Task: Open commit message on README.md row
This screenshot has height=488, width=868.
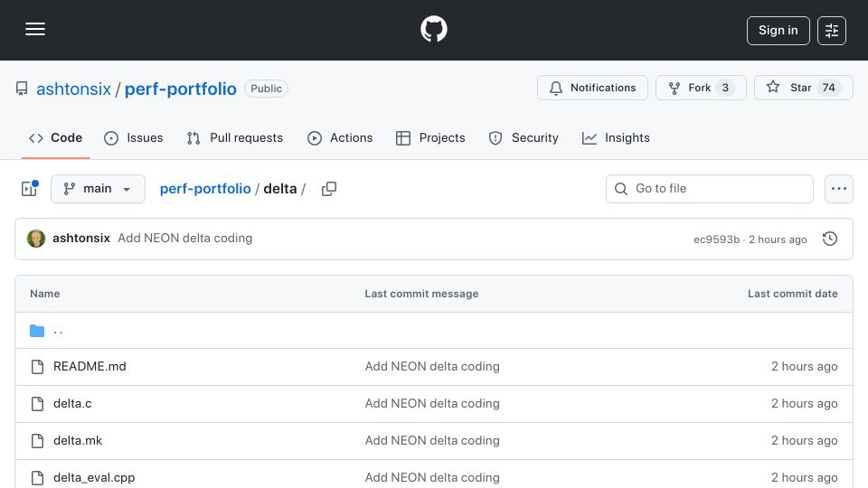Action: point(432,366)
